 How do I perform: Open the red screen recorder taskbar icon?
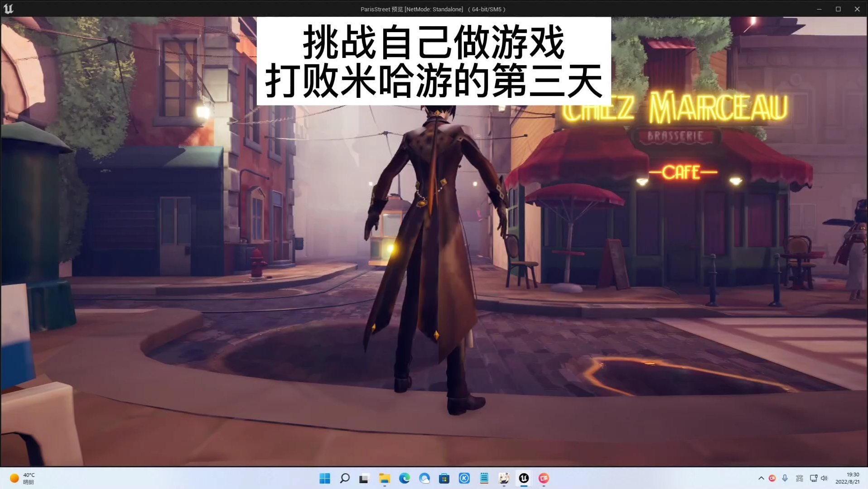pyautogui.click(x=544, y=478)
